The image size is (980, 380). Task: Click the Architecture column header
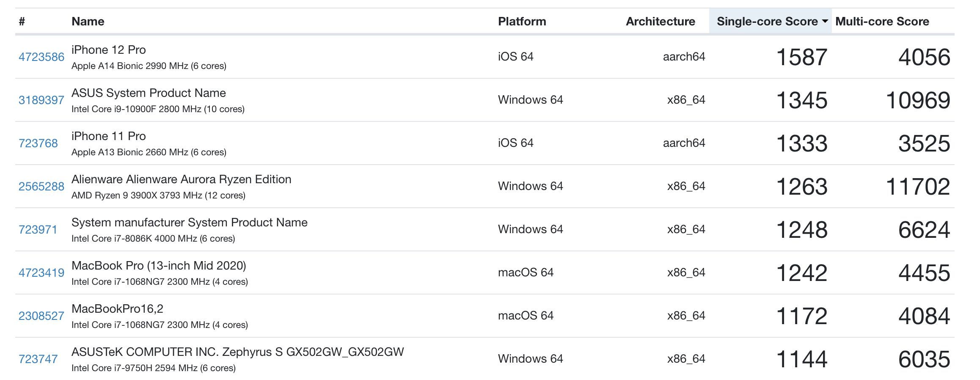coord(660,21)
